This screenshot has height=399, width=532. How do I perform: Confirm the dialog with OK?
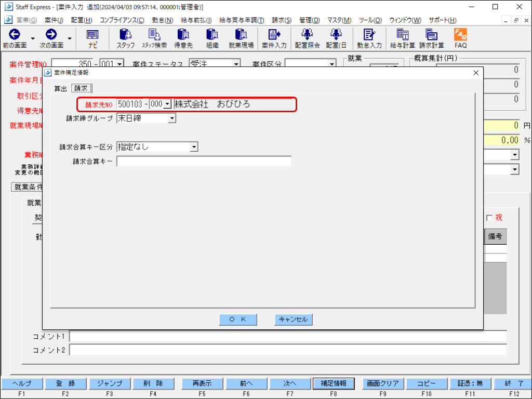(x=238, y=320)
